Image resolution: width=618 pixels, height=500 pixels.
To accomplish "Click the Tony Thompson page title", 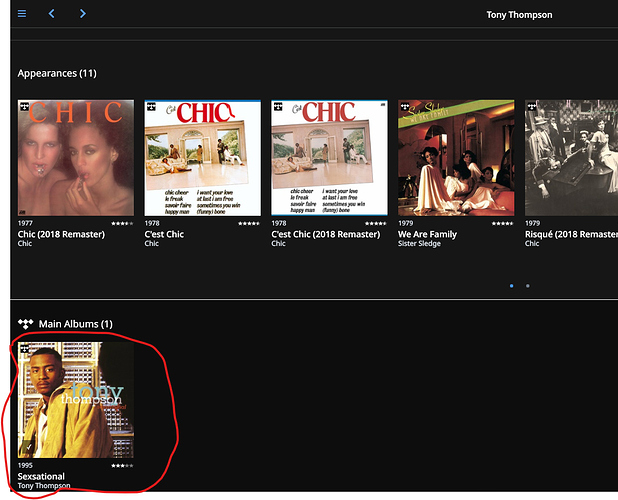I will [519, 15].
